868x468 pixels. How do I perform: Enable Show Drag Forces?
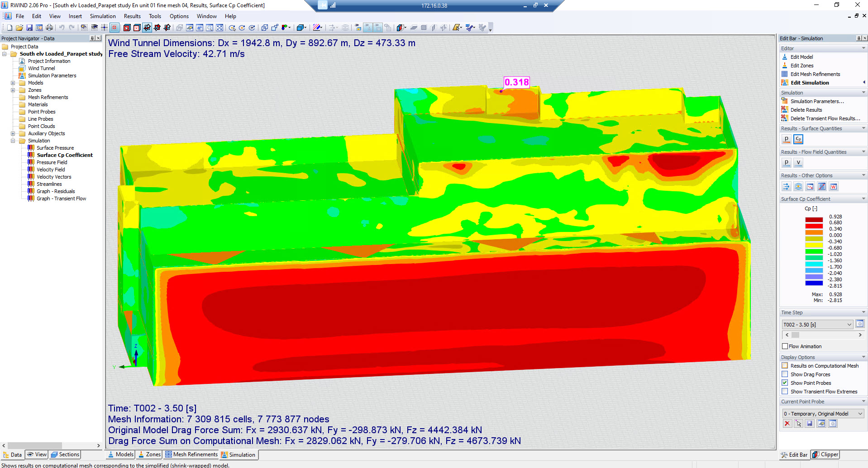click(x=785, y=374)
